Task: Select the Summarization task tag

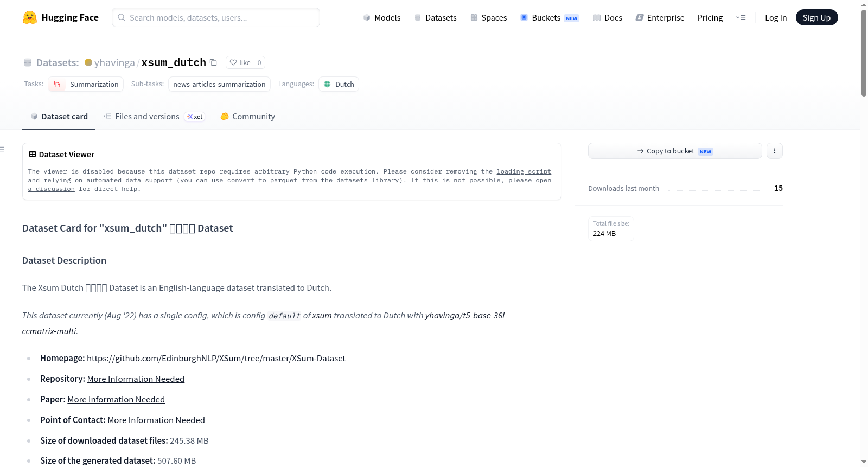Action: tap(86, 84)
